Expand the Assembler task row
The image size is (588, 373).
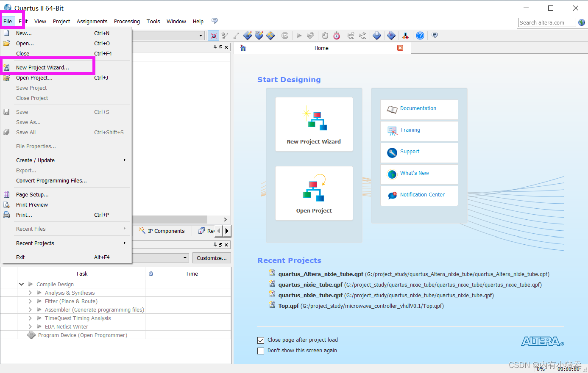click(x=30, y=309)
